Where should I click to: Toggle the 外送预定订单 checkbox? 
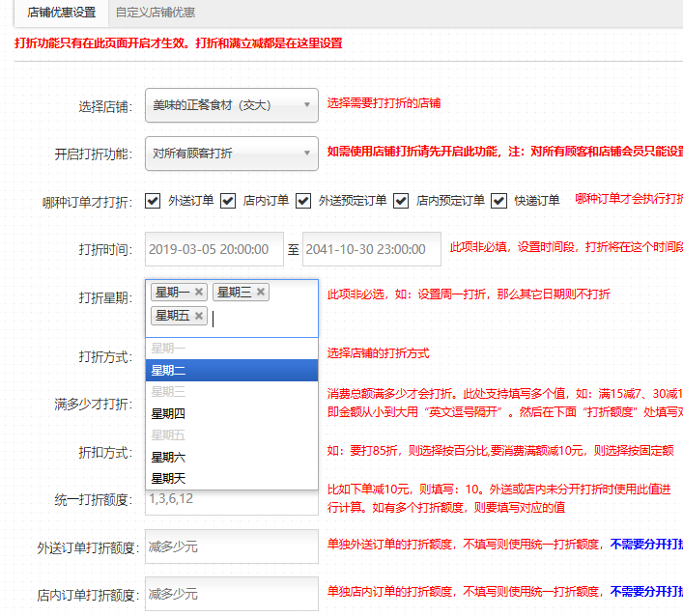tap(304, 201)
